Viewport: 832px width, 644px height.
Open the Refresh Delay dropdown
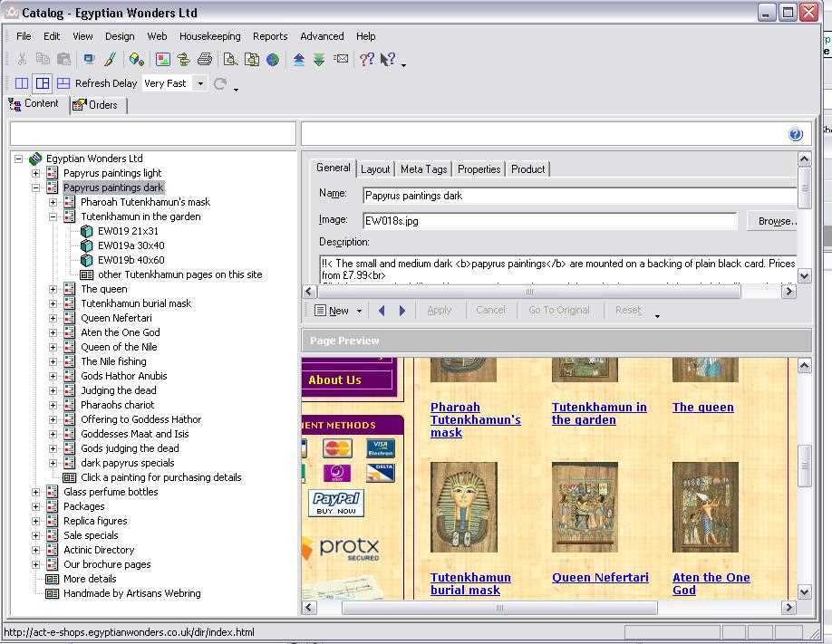tap(200, 83)
